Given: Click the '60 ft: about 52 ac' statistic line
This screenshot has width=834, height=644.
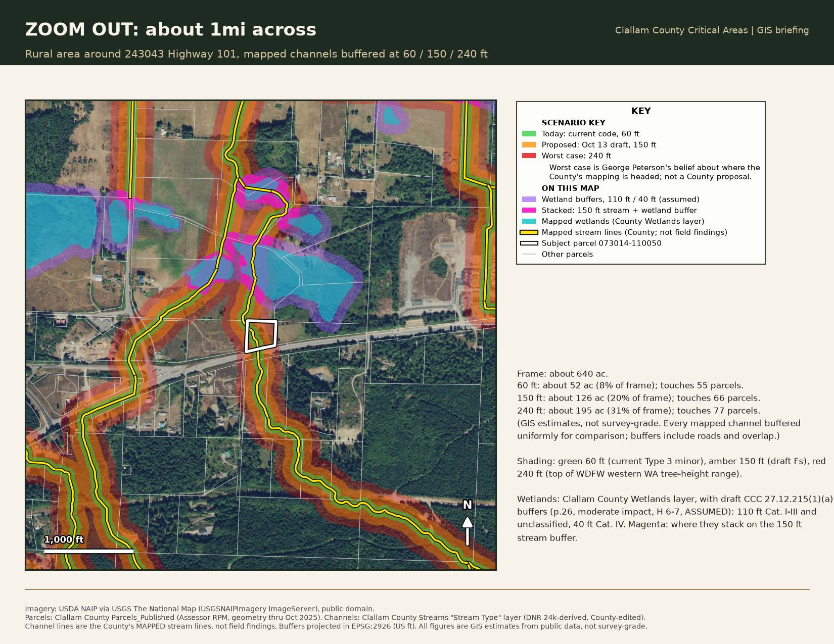Looking at the screenshot, I should pyautogui.click(x=630, y=386).
